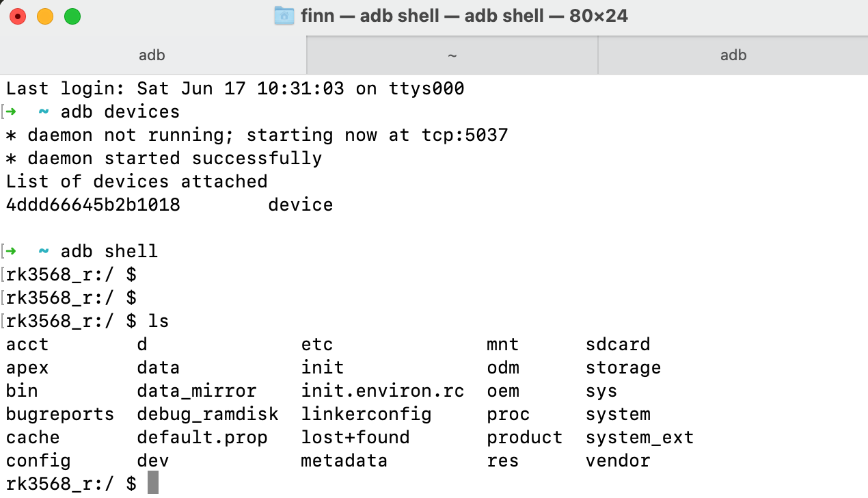
Task: Select the active adb tab
Action: point(152,55)
